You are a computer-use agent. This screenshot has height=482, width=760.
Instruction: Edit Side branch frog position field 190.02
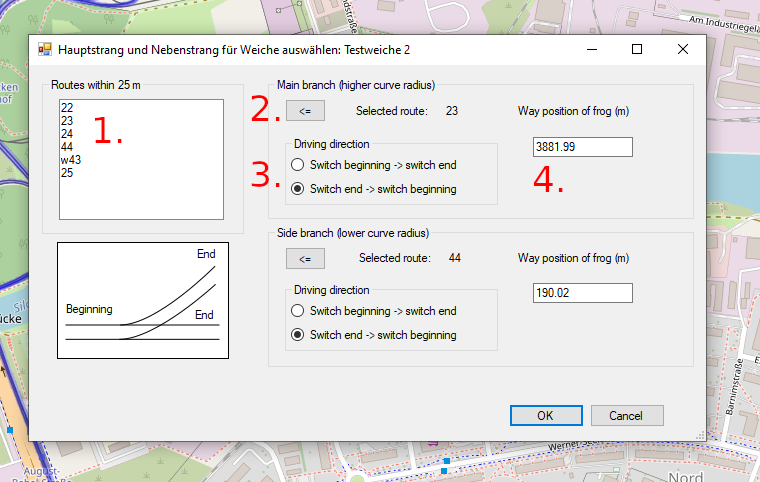[x=583, y=293]
